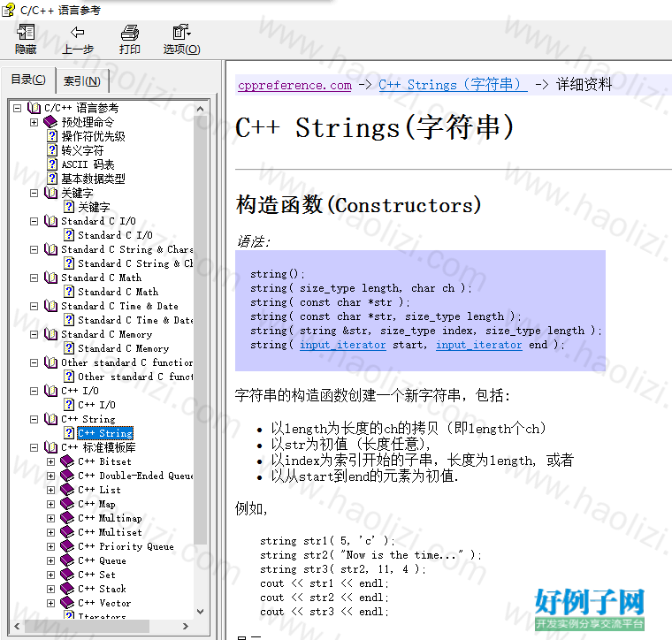Click the C++ List book icon

tap(67, 490)
